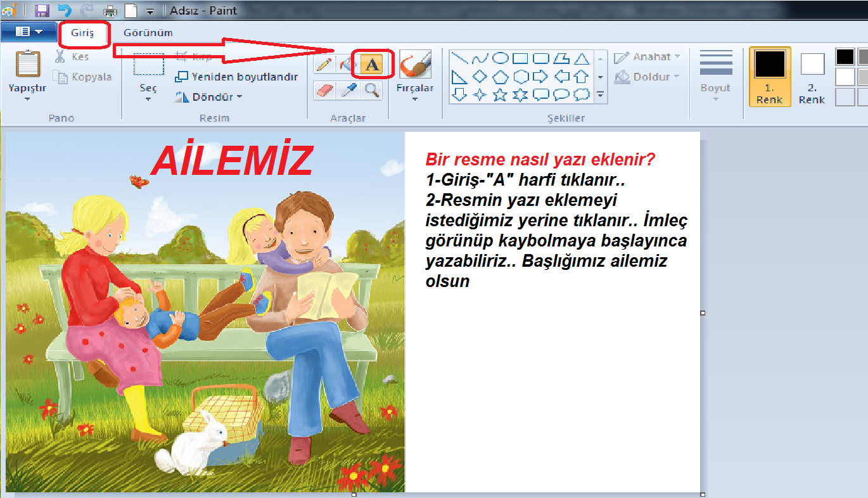This screenshot has width=868, height=498.
Task: Switch to the Görünüm tab
Action: 148,33
